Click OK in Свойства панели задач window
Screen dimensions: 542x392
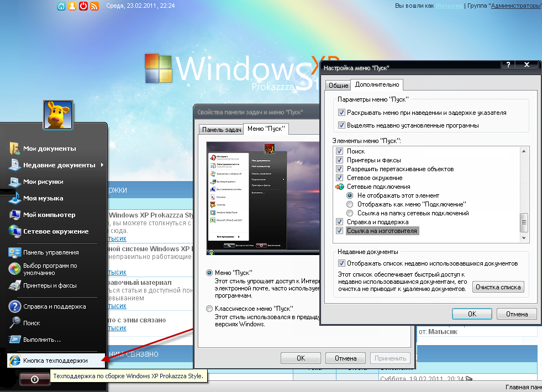(301, 358)
